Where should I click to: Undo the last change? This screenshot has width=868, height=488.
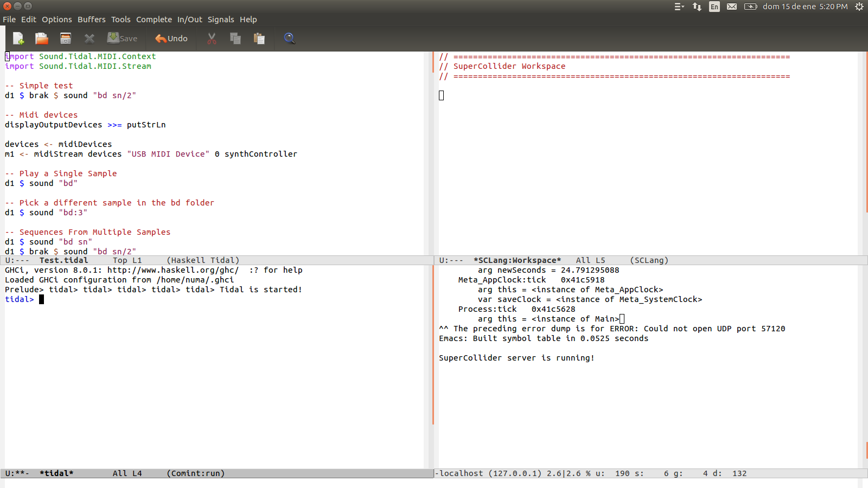(171, 38)
